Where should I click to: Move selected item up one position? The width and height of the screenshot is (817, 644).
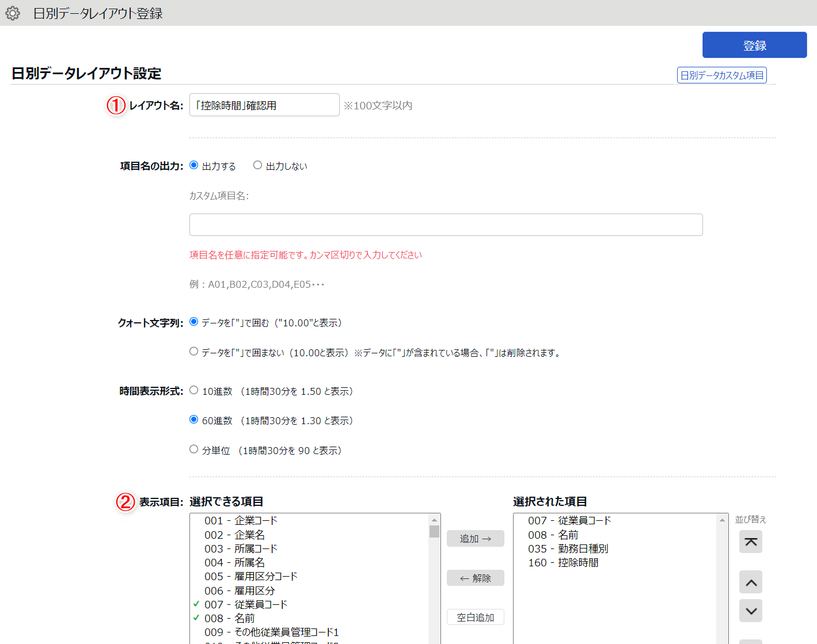click(751, 582)
